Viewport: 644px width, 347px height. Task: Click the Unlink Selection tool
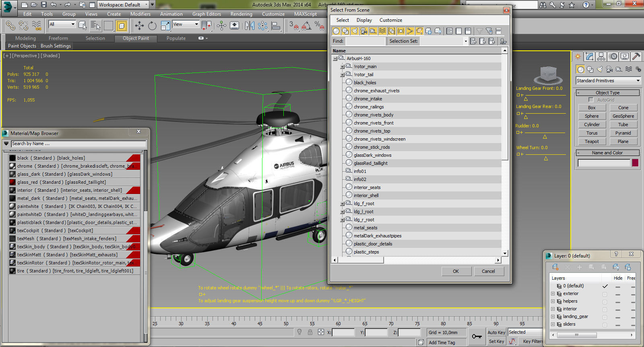(23, 26)
